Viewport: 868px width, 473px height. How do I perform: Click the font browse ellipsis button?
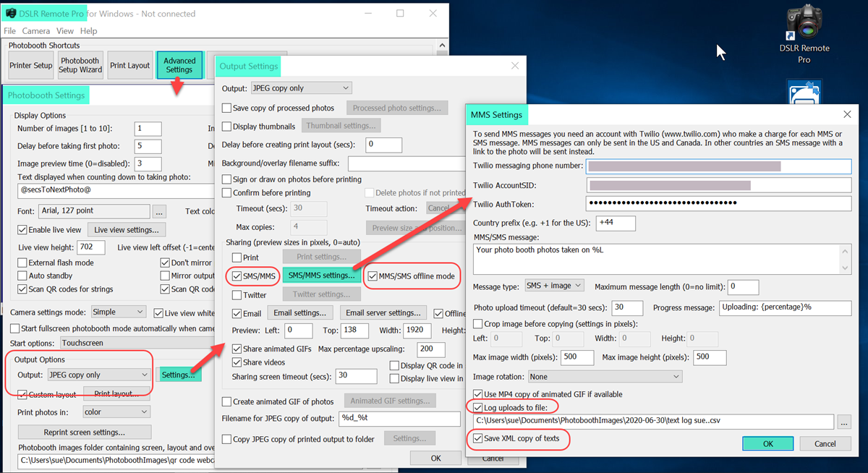coord(159,211)
